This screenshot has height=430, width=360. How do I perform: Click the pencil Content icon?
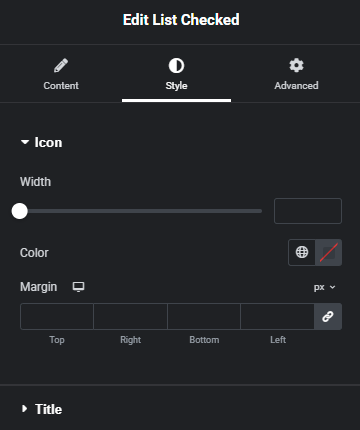click(61, 66)
